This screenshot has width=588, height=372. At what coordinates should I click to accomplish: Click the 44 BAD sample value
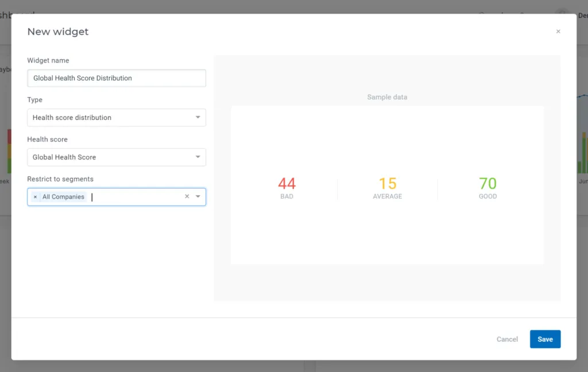point(287,188)
